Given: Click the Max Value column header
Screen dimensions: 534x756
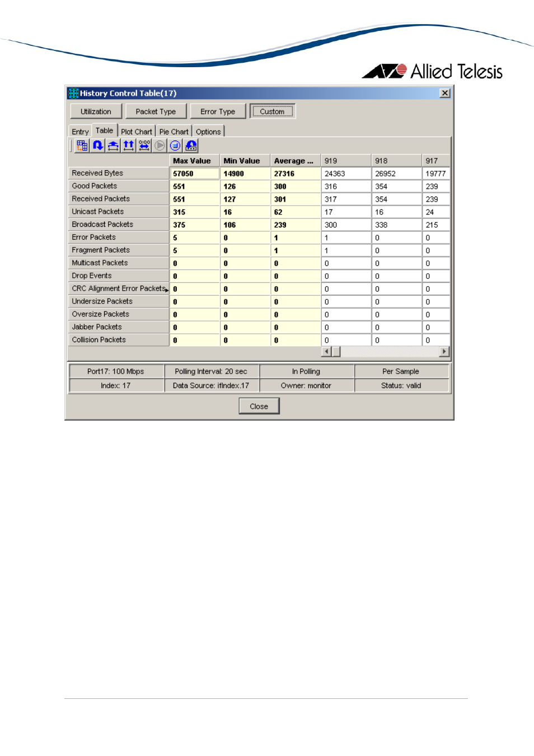Looking at the screenshot, I should coord(194,161).
